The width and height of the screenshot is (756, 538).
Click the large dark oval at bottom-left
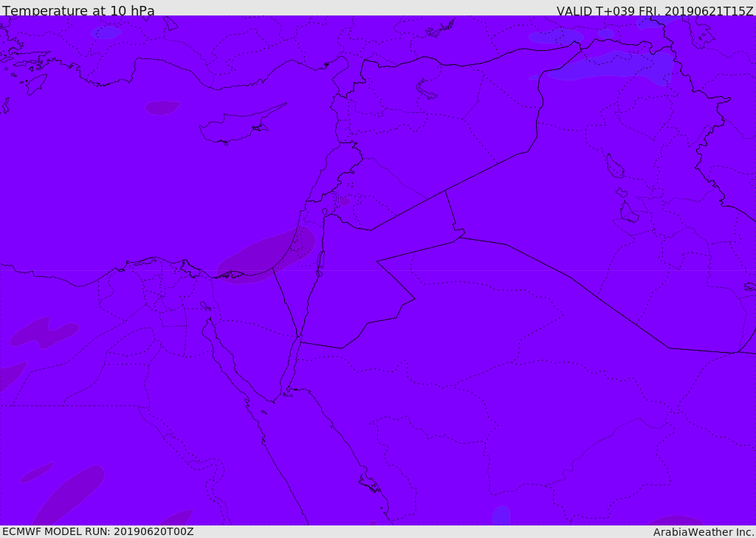[70, 494]
